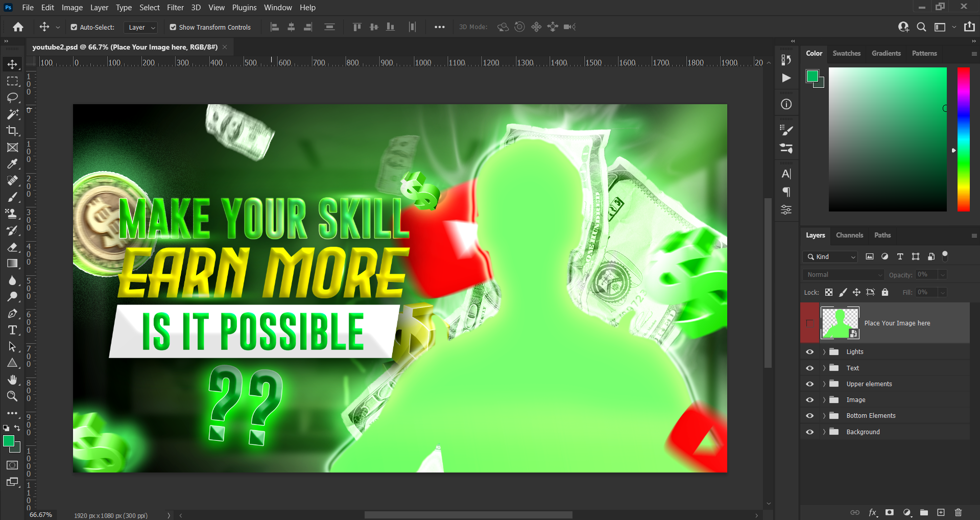
Task: Switch to the Swatches tab
Action: [846, 54]
